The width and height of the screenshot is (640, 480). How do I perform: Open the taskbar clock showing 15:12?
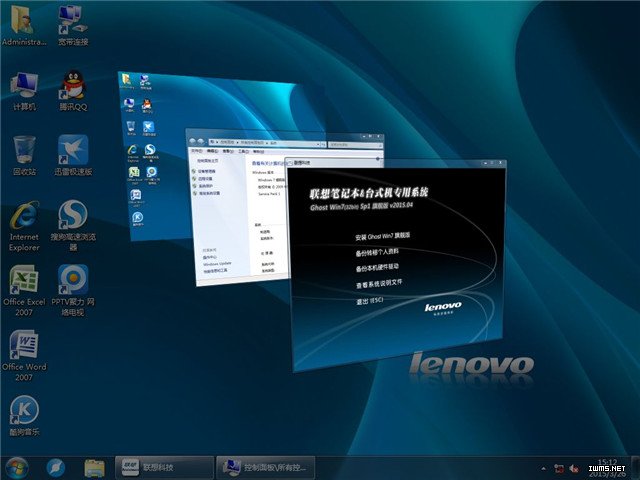[x=608, y=468]
